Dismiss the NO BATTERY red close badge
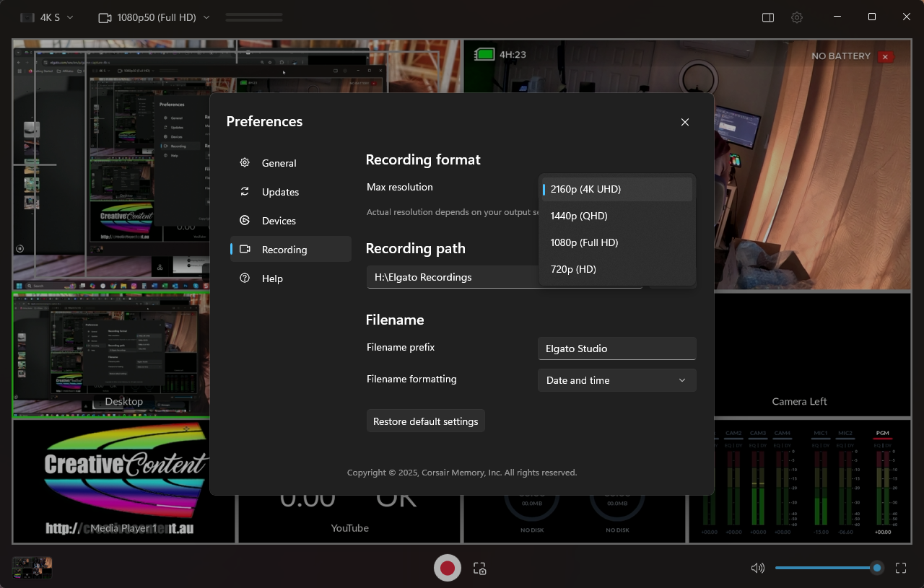This screenshot has width=924, height=588. [x=886, y=56]
